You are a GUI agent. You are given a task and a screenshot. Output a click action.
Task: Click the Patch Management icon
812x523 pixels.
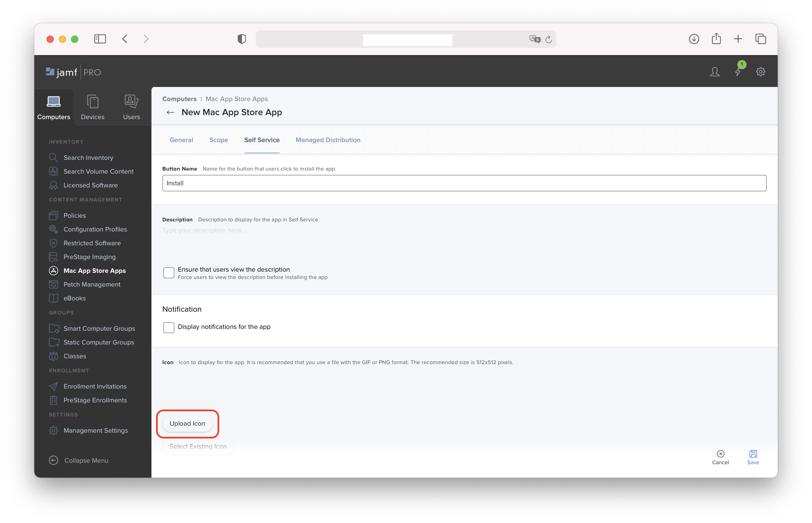(x=54, y=284)
